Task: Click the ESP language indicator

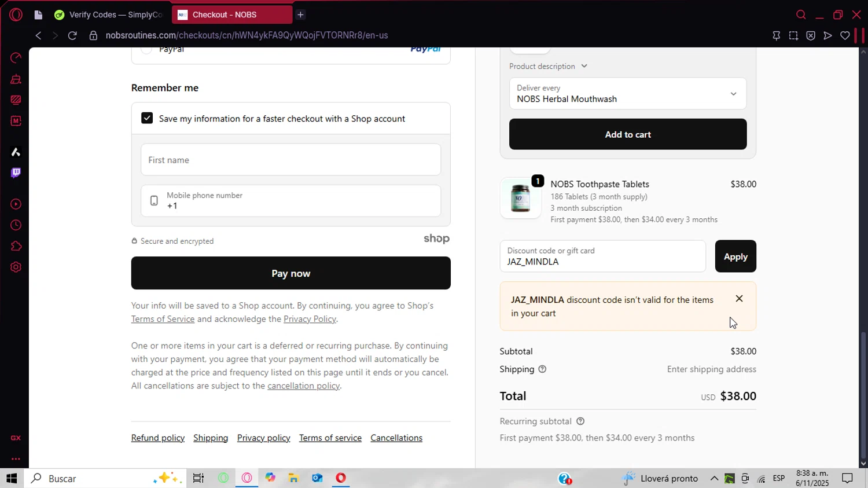Action: (x=779, y=478)
